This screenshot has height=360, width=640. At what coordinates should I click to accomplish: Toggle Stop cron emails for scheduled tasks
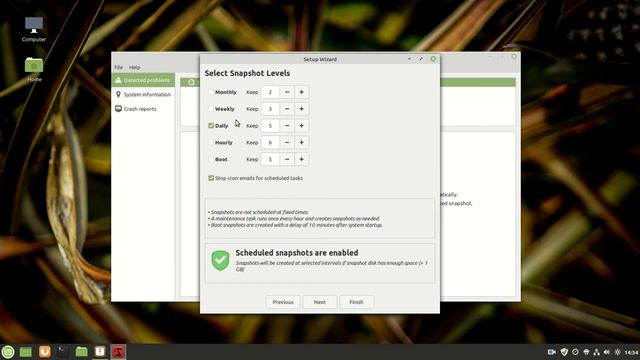point(211,178)
